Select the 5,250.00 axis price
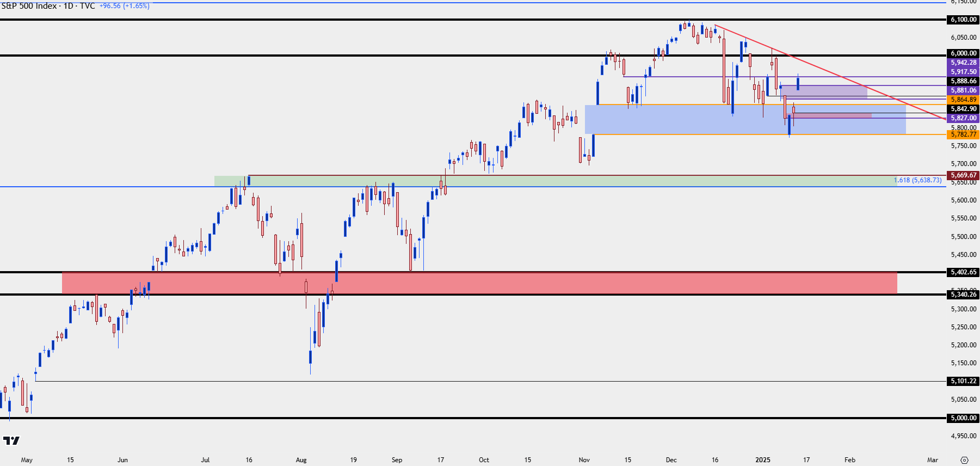This screenshot has height=466, width=980. [x=964, y=327]
